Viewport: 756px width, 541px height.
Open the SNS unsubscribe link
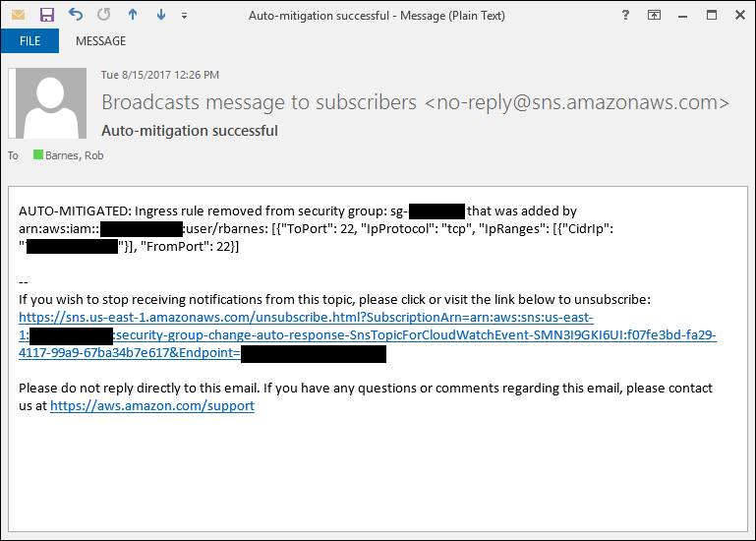(x=368, y=334)
